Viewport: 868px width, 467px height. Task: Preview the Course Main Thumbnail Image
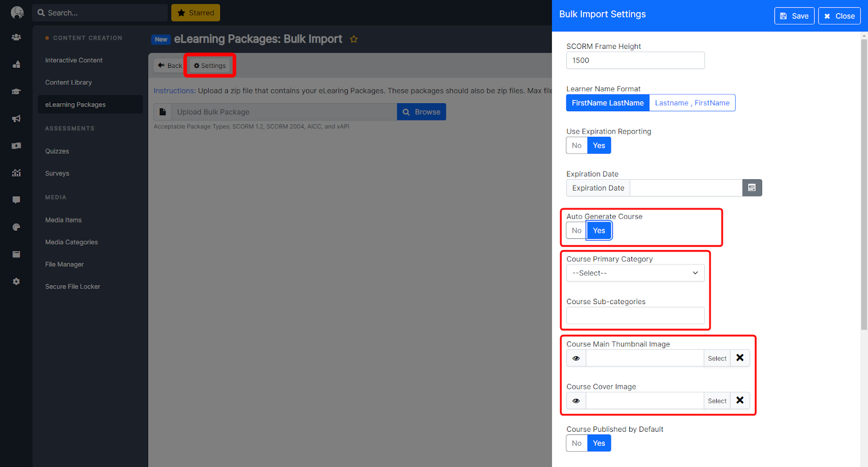[576, 358]
